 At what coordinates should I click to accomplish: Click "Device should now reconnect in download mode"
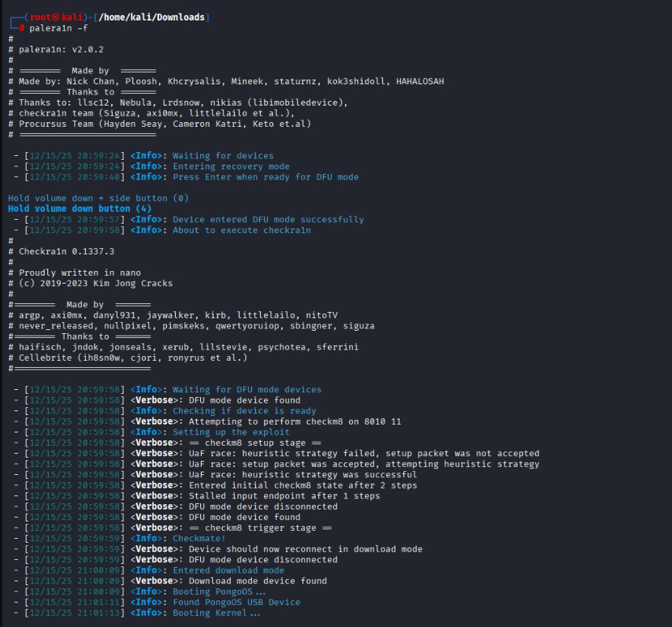coord(306,549)
